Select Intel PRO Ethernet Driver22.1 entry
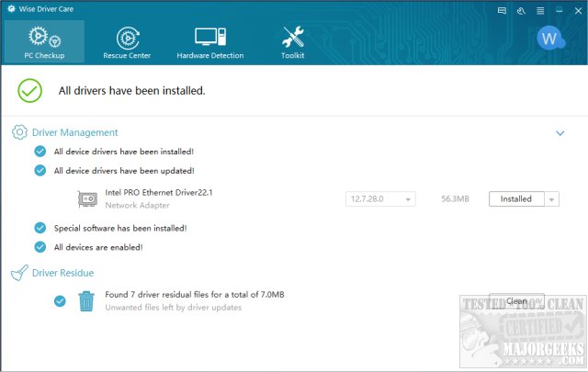588x372 pixels. click(x=159, y=192)
